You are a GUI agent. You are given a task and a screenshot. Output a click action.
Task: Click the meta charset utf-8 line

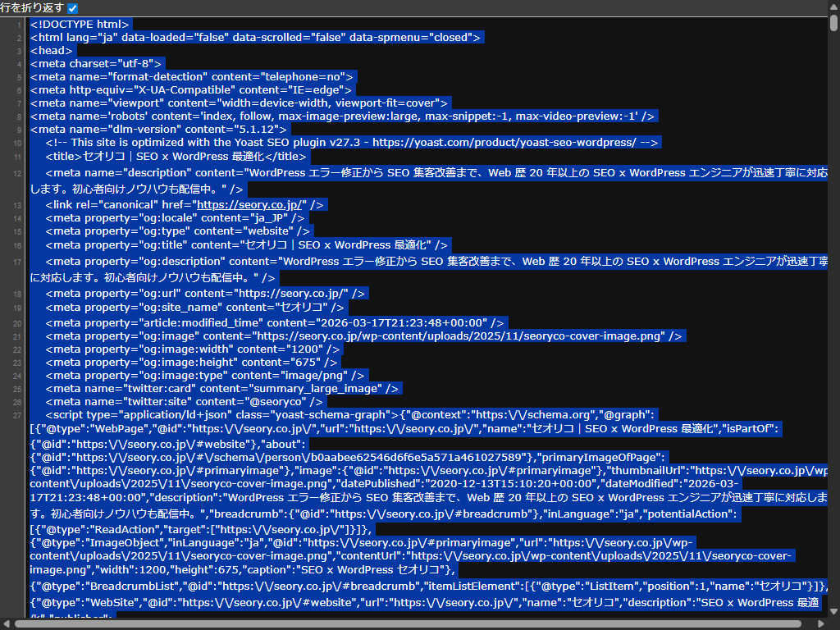[97, 63]
